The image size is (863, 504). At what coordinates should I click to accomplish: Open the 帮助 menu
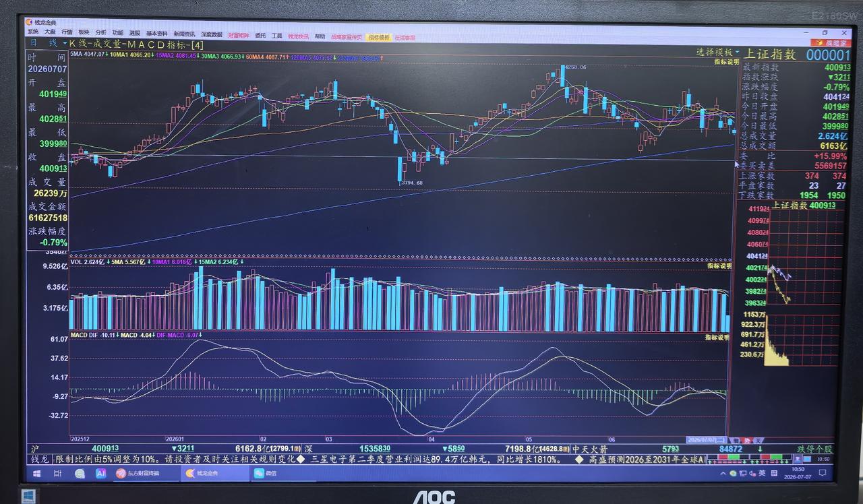[320, 36]
